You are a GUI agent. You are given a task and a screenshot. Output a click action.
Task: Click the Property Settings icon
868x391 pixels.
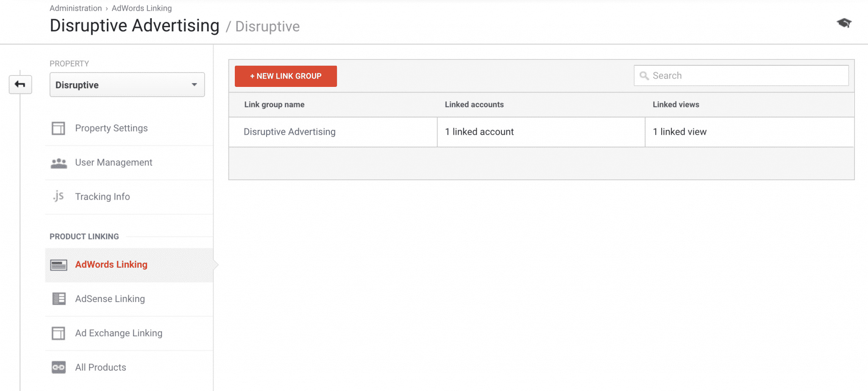[x=58, y=128]
